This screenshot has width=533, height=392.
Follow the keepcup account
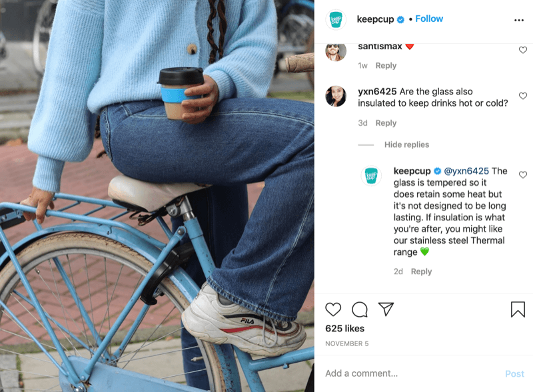[x=429, y=19]
